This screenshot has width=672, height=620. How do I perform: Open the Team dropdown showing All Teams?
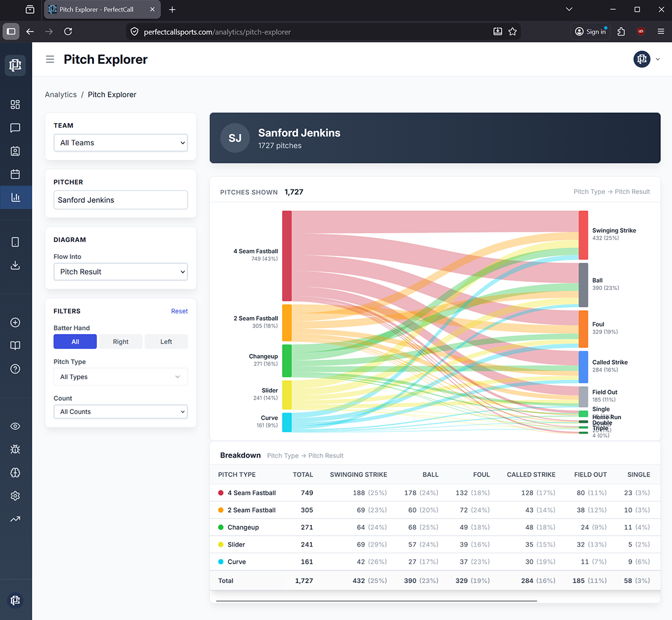121,142
